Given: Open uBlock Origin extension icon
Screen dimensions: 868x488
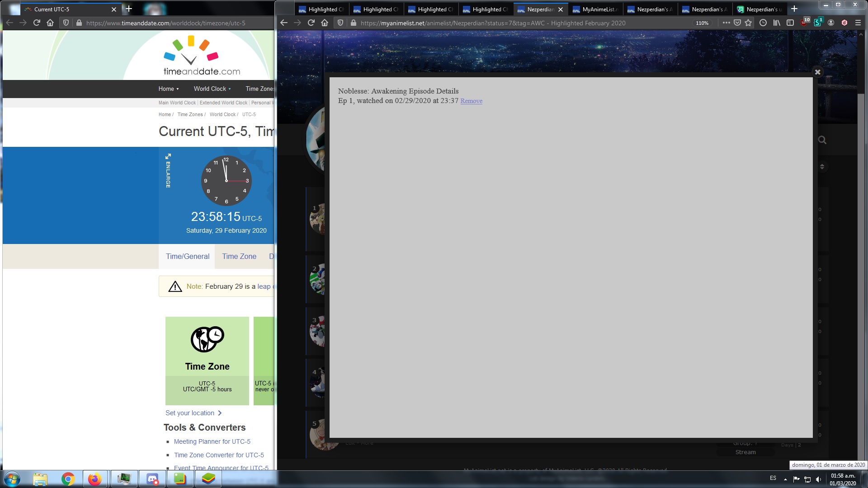Looking at the screenshot, I should point(804,23).
